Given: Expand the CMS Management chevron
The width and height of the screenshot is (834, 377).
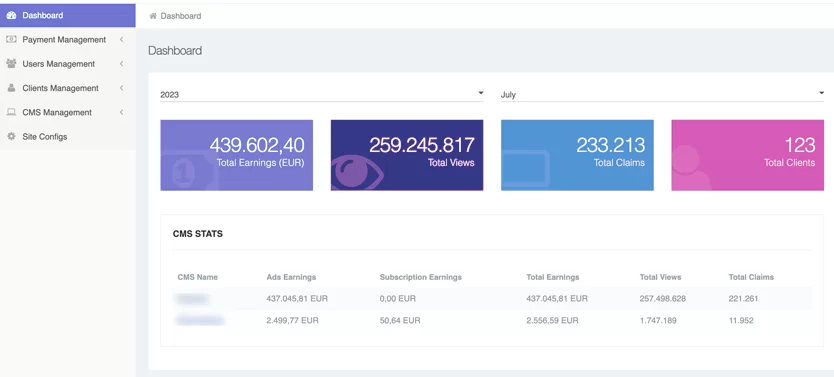Looking at the screenshot, I should click(121, 112).
